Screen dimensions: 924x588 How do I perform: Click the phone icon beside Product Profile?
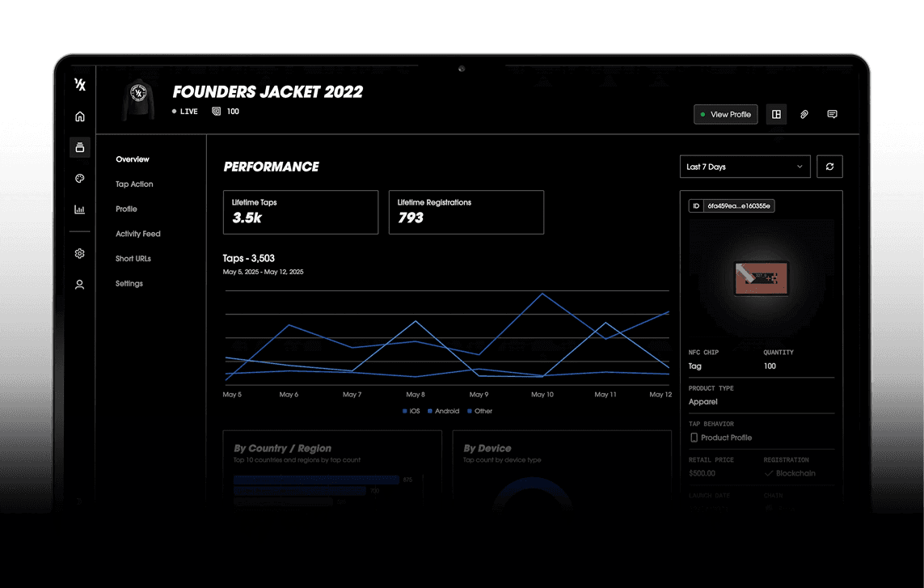(x=694, y=438)
